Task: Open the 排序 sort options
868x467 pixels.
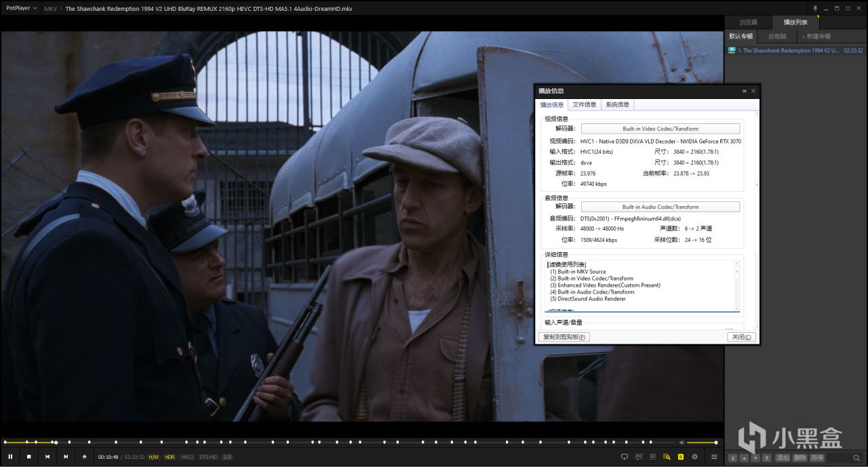Action: pos(817,458)
